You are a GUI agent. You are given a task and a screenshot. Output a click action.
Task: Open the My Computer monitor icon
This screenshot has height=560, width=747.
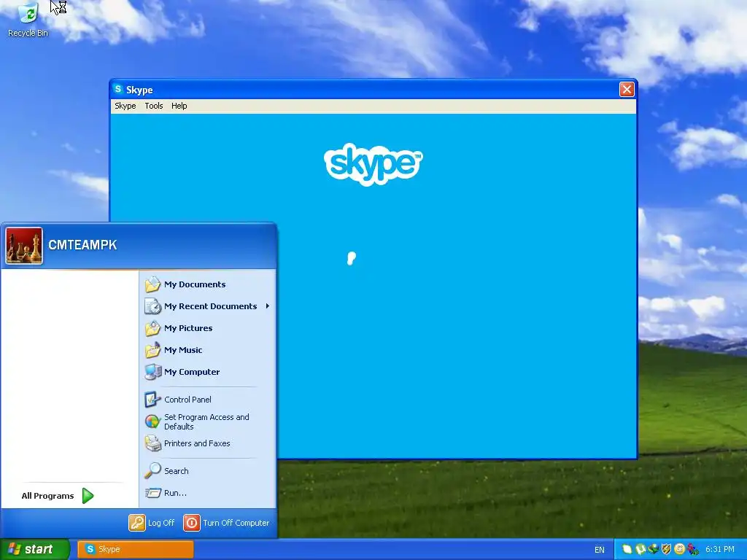tap(152, 372)
